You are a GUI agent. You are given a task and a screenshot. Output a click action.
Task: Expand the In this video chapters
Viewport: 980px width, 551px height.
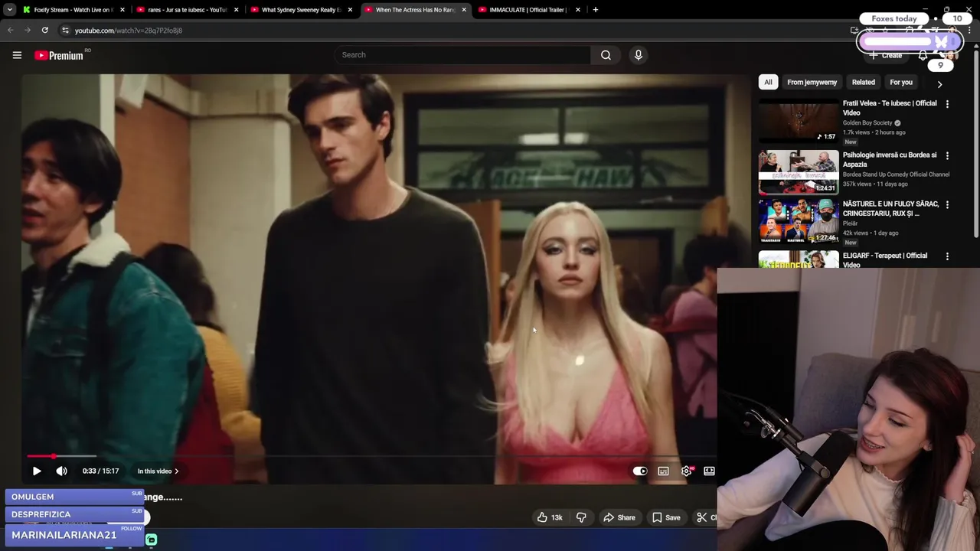(158, 471)
